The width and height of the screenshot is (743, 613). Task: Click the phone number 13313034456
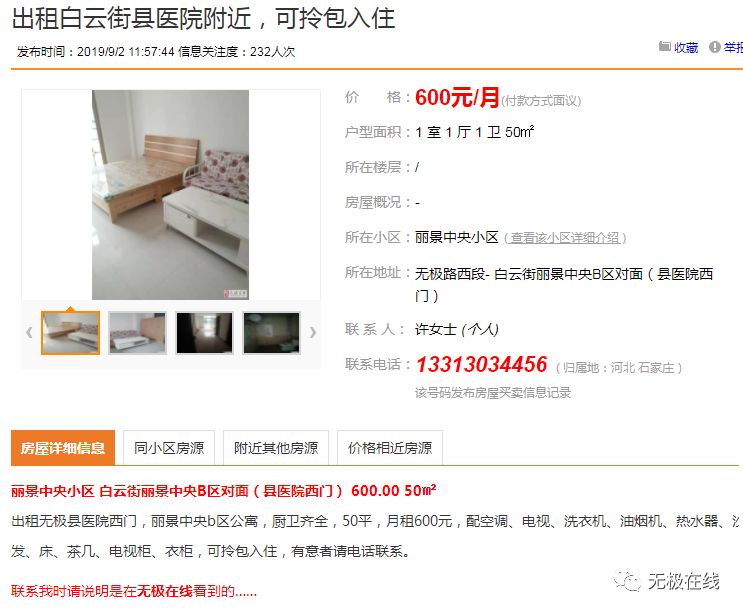coord(481,364)
